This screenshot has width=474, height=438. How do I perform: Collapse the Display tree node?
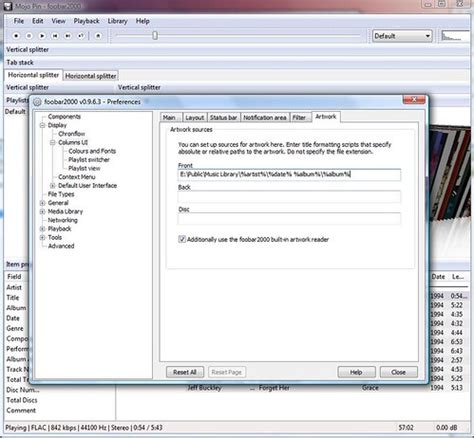[x=42, y=125]
